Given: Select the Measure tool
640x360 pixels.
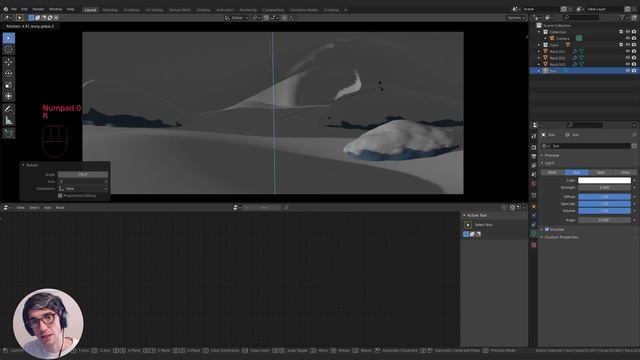Looking at the screenshot, I should pos(9,120).
